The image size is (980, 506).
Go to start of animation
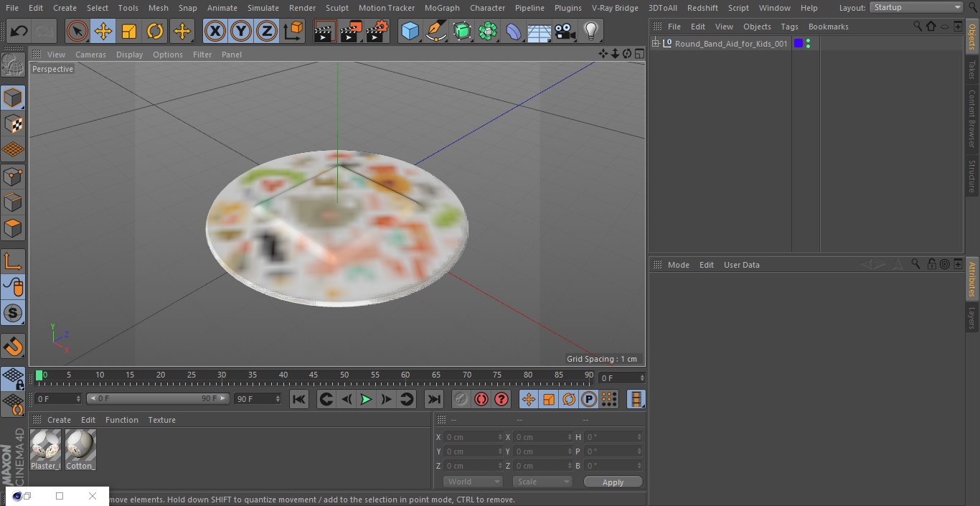point(299,399)
